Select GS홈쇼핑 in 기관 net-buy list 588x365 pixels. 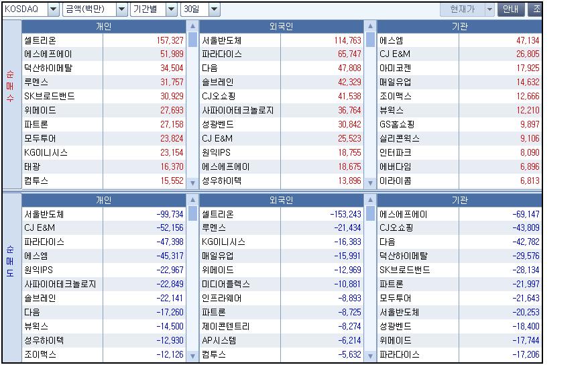click(x=397, y=125)
